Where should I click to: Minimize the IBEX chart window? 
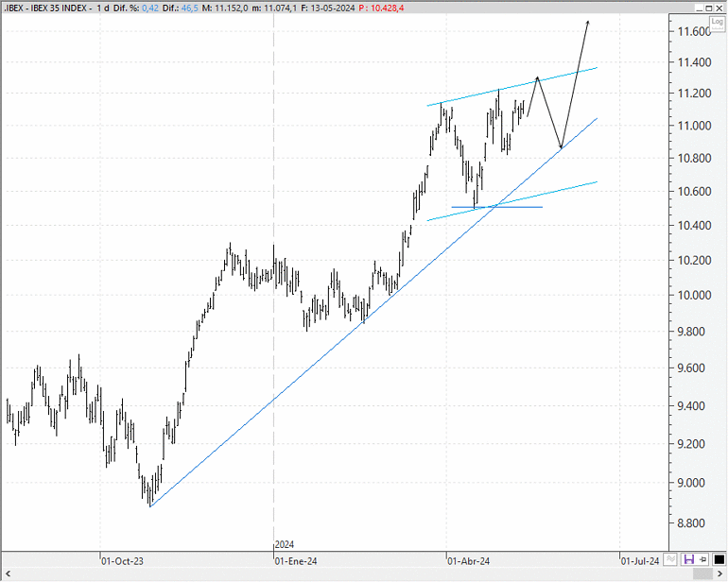pos(701,8)
